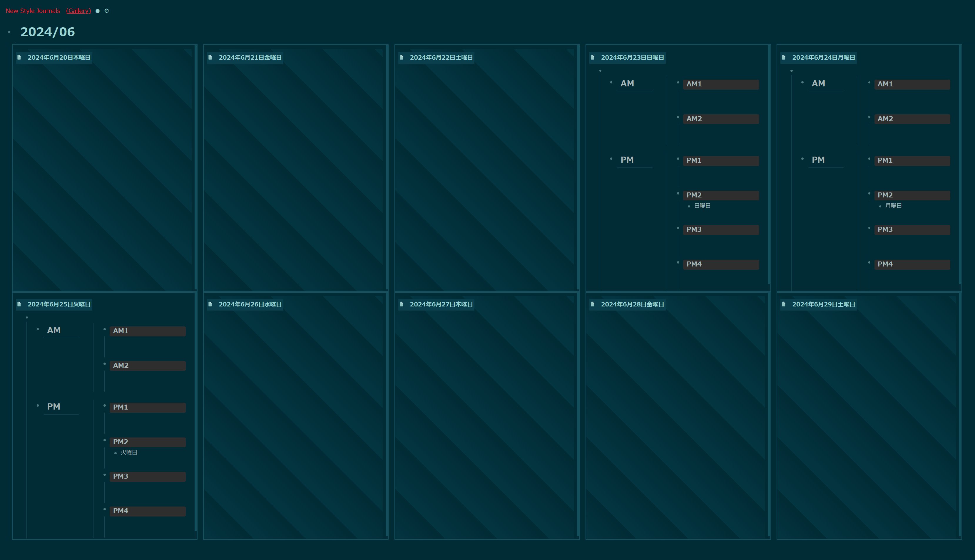This screenshot has height=560, width=975.
Task: Click the PM3 block in the June 25 card
Action: (x=147, y=477)
